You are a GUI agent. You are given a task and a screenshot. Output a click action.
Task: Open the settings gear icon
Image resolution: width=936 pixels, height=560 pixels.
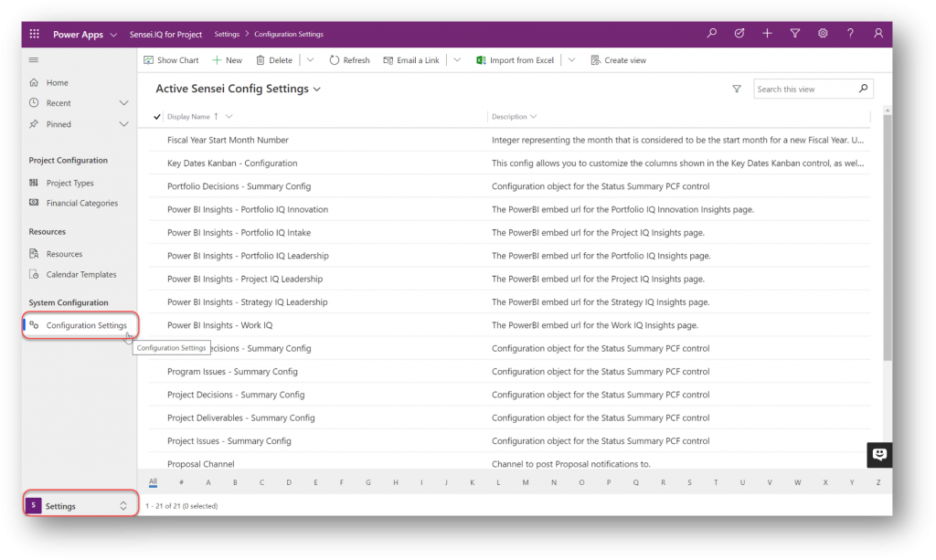823,34
